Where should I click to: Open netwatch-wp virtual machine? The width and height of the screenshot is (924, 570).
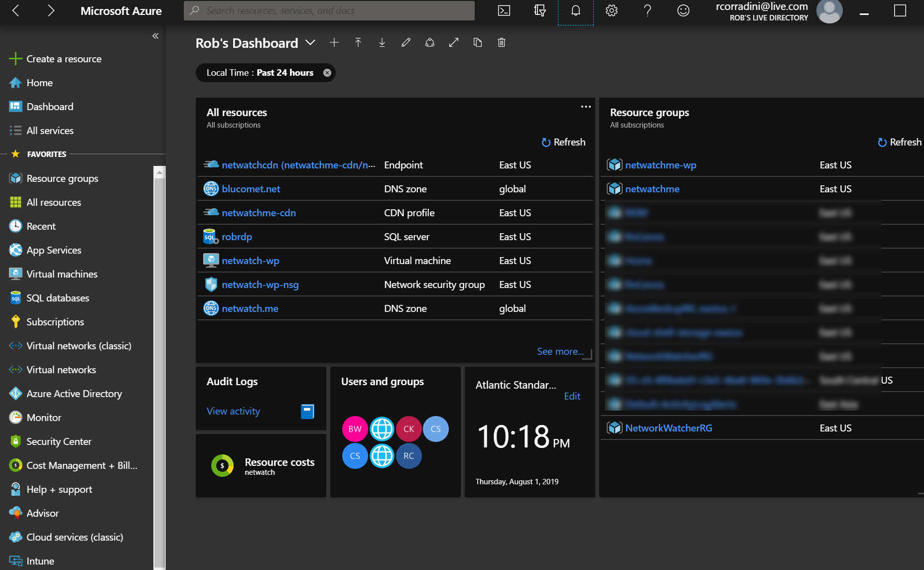click(x=251, y=261)
